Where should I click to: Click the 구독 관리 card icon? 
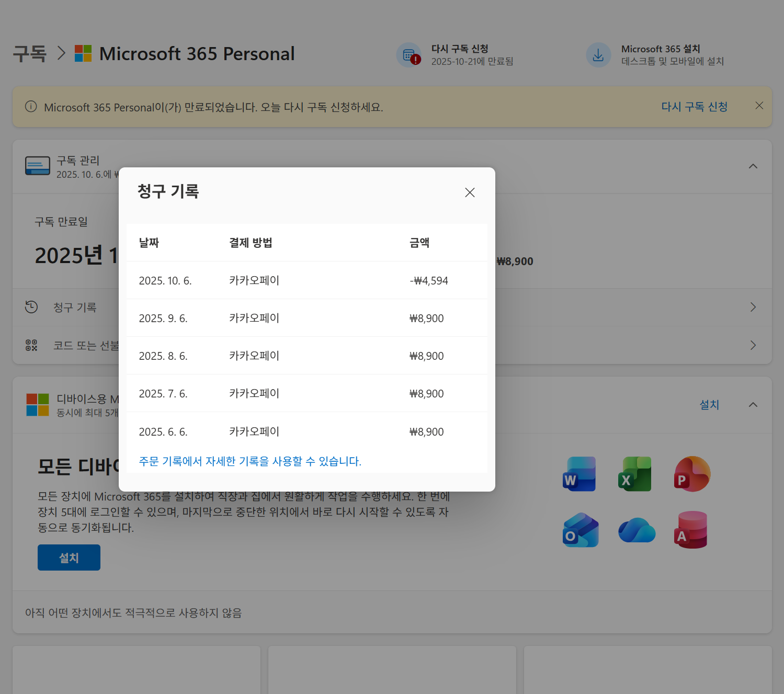(x=38, y=166)
